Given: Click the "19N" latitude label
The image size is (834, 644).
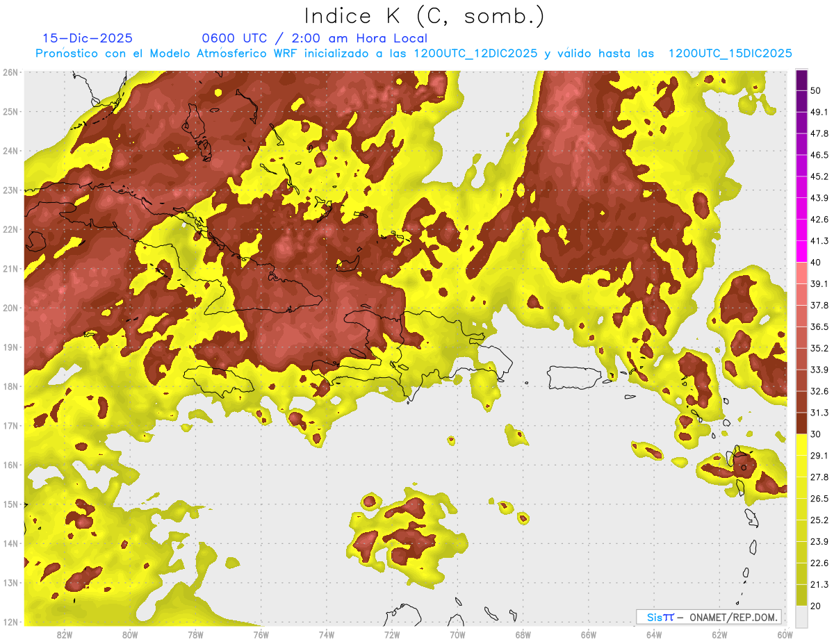Looking at the screenshot, I should [x=10, y=347].
